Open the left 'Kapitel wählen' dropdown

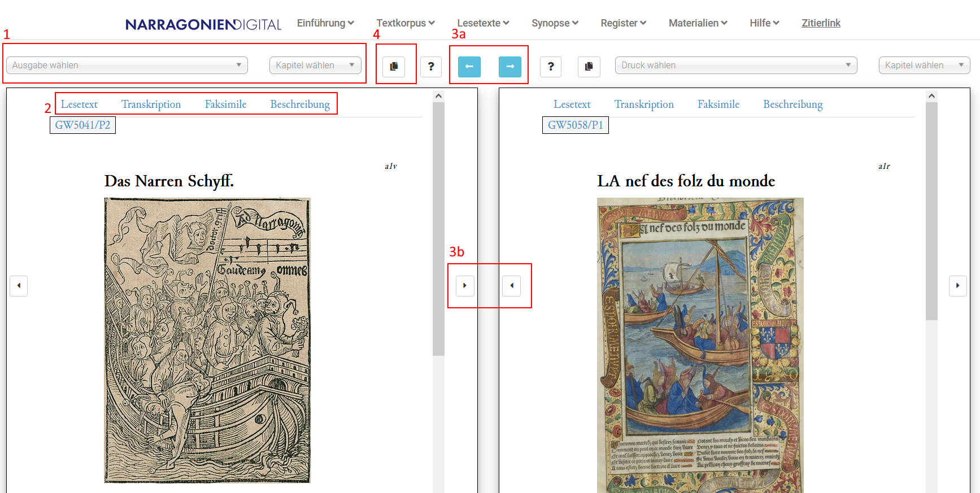coord(315,65)
